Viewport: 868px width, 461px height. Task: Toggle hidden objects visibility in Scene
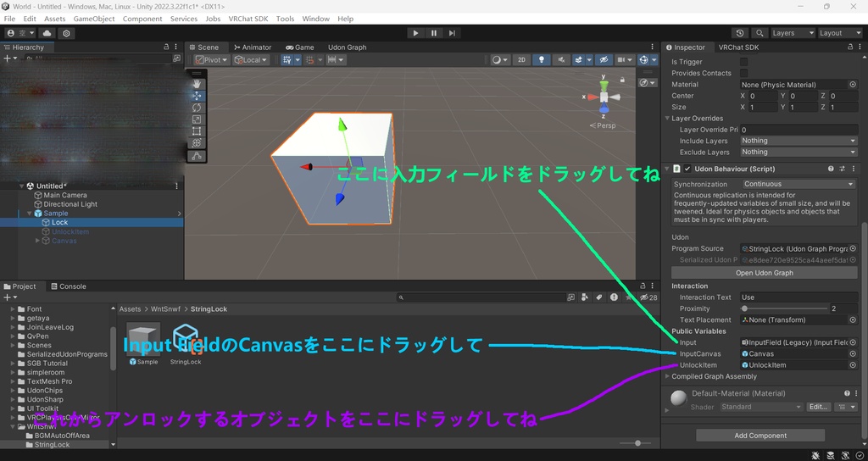pyautogui.click(x=604, y=60)
